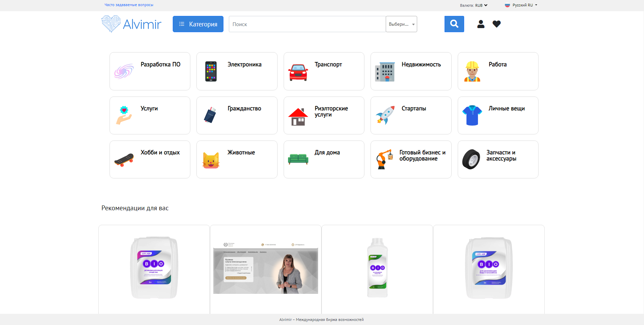Screen dimensions: 644x325
Task: Select the cat face Животные icon
Action: coord(211,160)
